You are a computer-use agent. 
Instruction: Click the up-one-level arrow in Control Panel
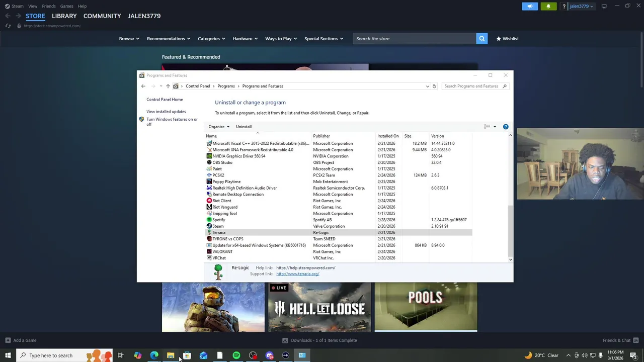pyautogui.click(x=168, y=86)
